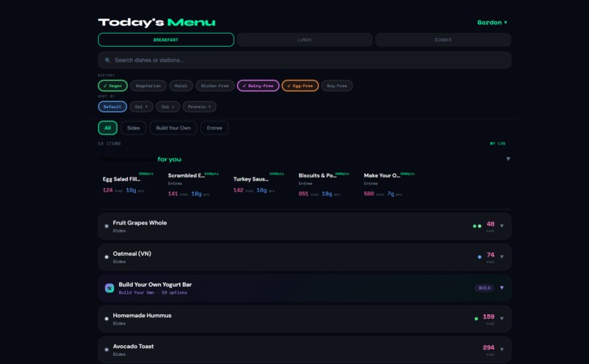Click the 159 kcal value on Hummus

click(x=489, y=316)
